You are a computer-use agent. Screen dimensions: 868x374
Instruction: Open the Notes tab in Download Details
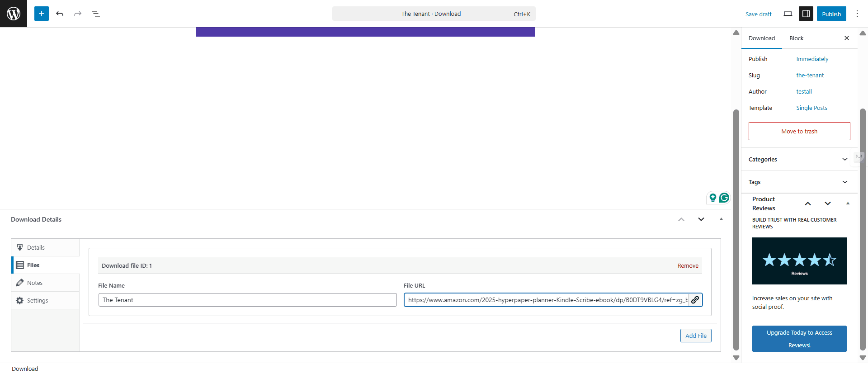tap(45, 283)
